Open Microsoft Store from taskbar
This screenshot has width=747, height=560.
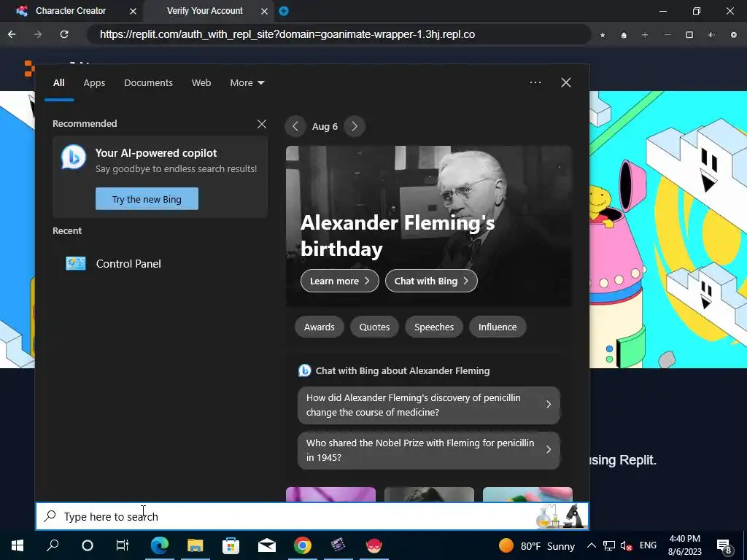[x=231, y=545]
